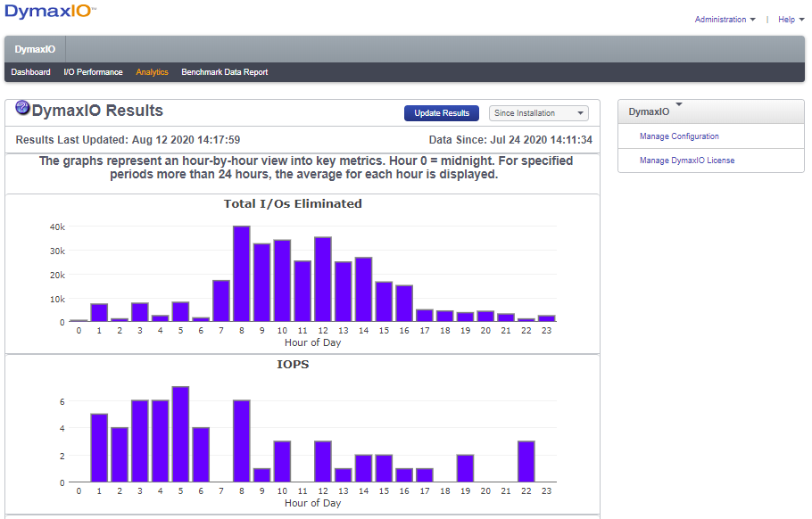Click the hour 12 bar in Total I/Os Eliminated

point(322,276)
